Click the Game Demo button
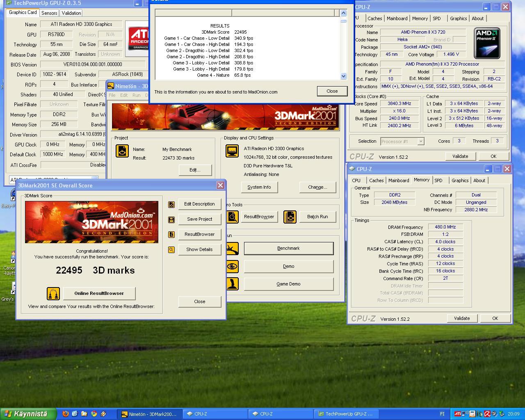Image resolution: width=525 pixels, height=420 pixels. pyautogui.click(x=289, y=284)
